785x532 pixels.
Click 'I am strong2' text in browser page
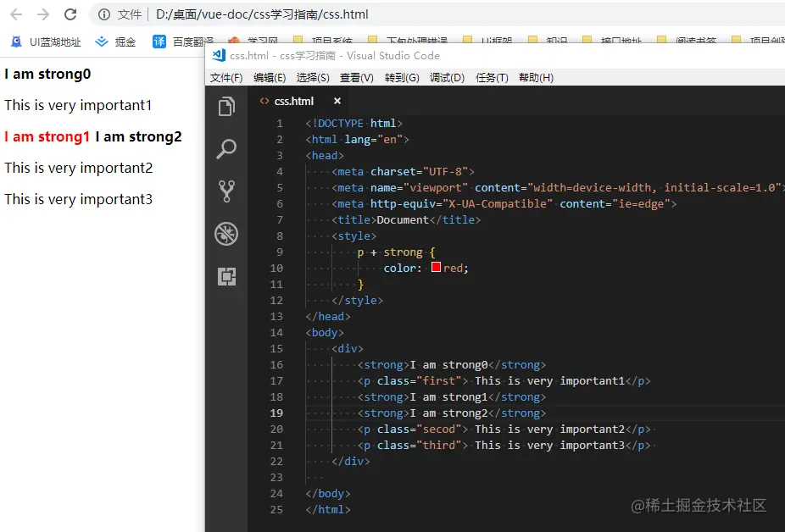tap(138, 136)
